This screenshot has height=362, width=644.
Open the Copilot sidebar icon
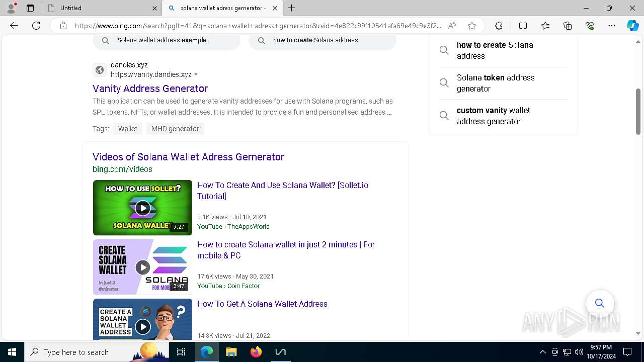(x=632, y=26)
